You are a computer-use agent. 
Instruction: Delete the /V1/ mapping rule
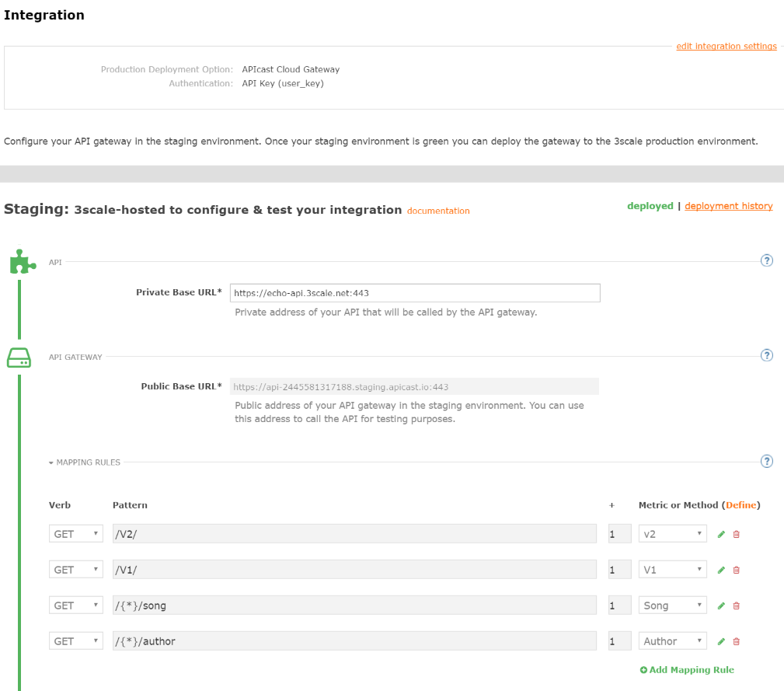click(735, 569)
